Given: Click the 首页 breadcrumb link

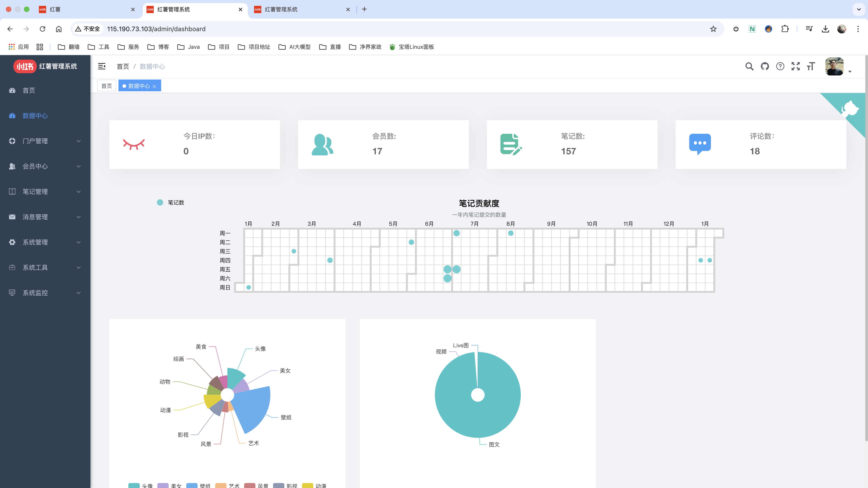Looking at the screenshot, I should click(123, 66).
